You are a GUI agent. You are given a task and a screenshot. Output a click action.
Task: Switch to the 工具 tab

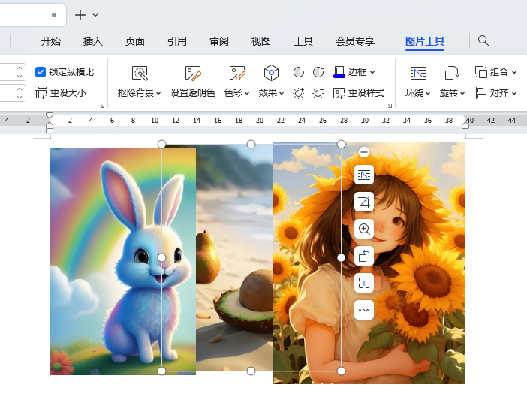303,41
